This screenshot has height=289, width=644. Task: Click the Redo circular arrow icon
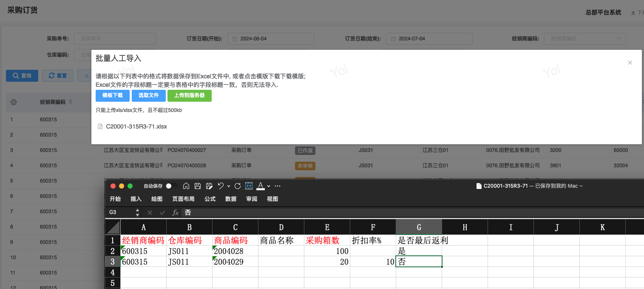coord(238,186)
